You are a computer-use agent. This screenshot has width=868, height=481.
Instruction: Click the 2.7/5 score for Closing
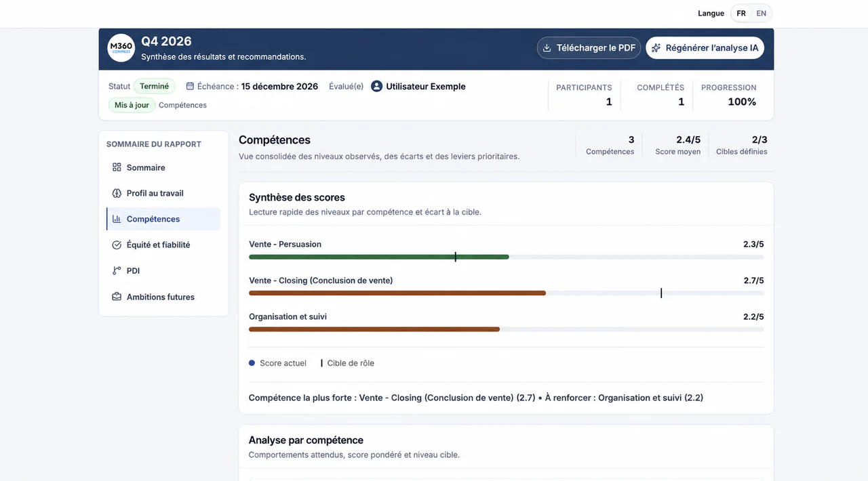point(753,280)
